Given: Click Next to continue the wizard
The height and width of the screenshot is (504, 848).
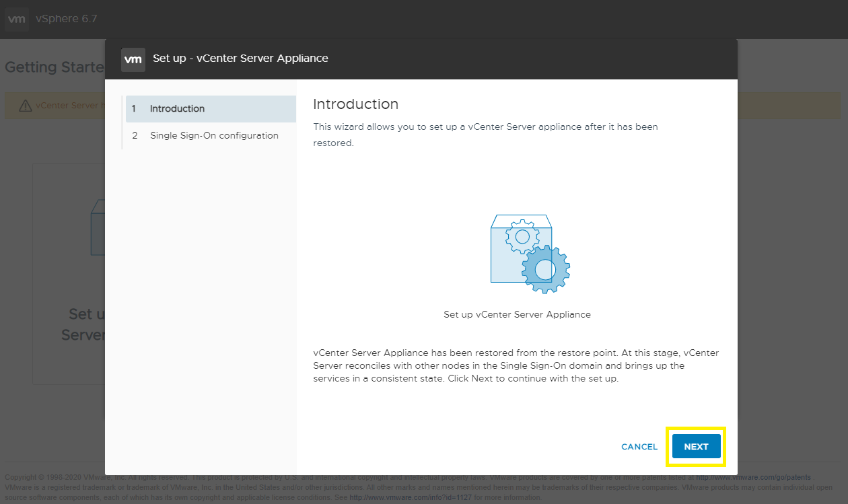Looking at the screenshot, I should coord(696,446).
